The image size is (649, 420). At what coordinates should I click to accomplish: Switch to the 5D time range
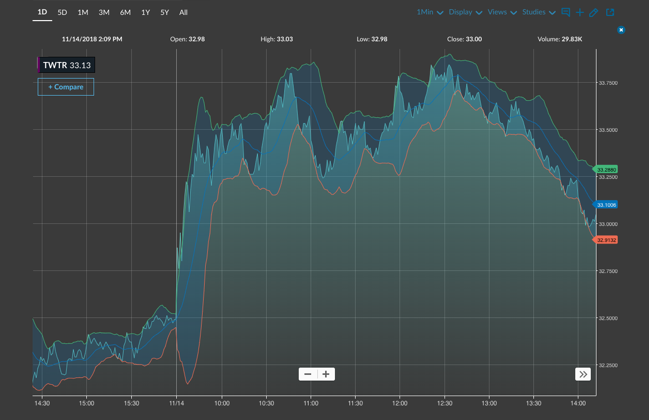[62, 13]
